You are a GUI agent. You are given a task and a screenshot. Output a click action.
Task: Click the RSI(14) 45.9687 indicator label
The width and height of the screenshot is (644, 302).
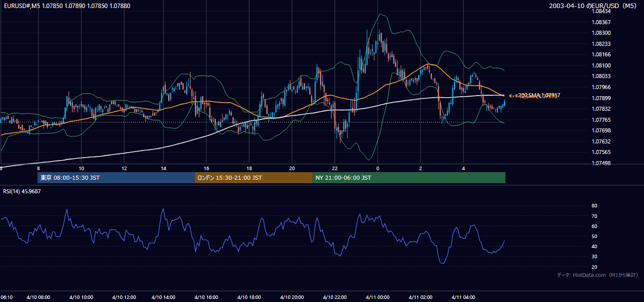tap(22, 191)
